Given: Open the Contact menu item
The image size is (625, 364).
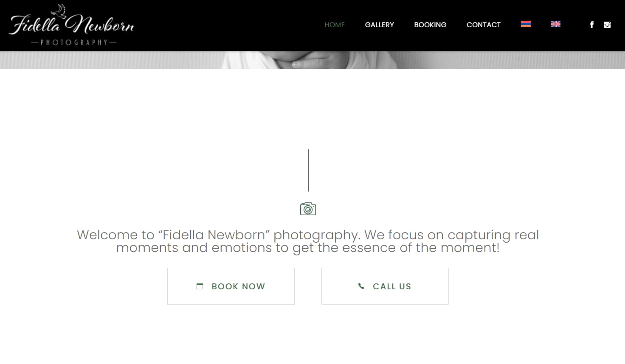Looking at the screenshot, I should pyautogui.click(x=484, y=25).
